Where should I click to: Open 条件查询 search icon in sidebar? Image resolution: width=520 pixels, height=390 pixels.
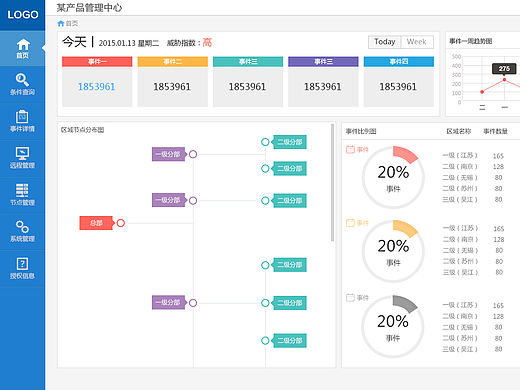pyautogui.click(x=22, y=80)
